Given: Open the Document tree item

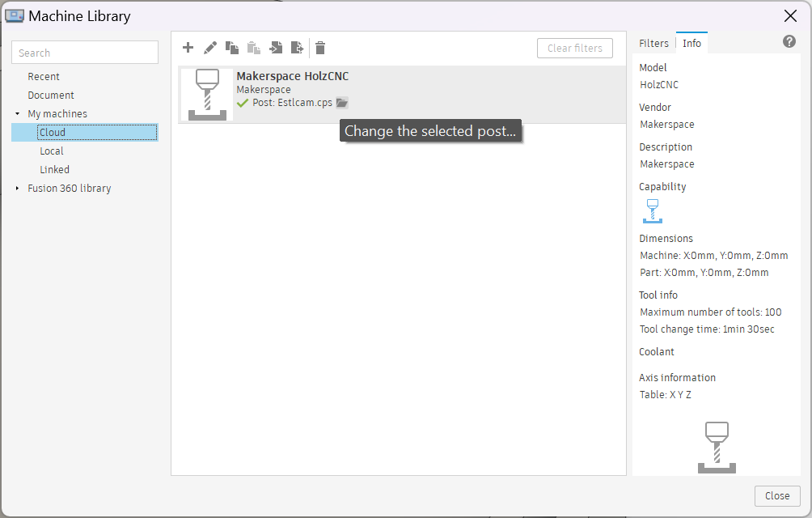Looking at the screenshot, I should click(51, 96).
